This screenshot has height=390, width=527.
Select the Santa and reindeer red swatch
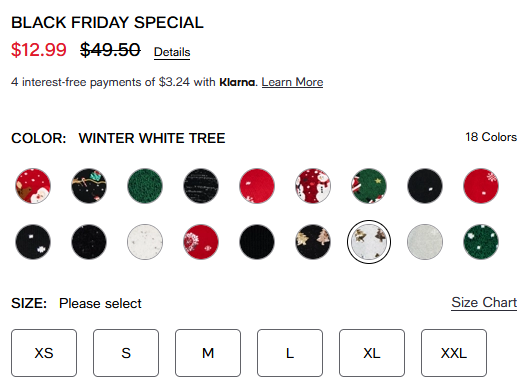[33, 186]
